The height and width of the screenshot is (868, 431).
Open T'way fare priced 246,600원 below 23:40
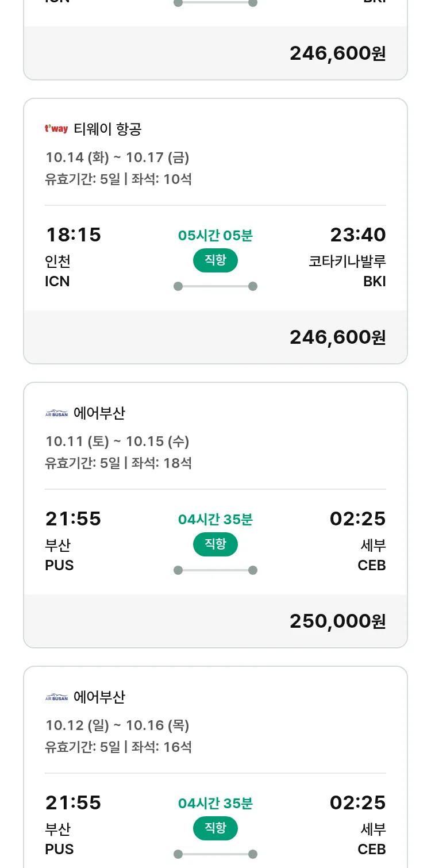(337, 337)
